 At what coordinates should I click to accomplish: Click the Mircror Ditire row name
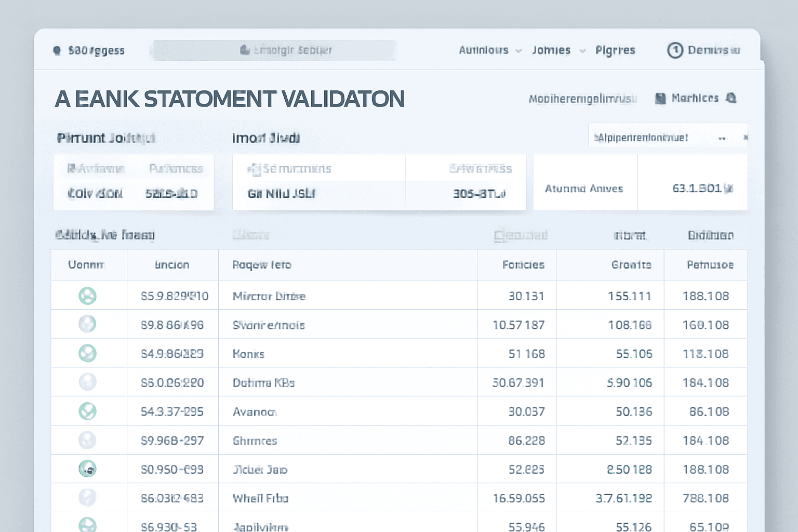[x=269, y=296]
